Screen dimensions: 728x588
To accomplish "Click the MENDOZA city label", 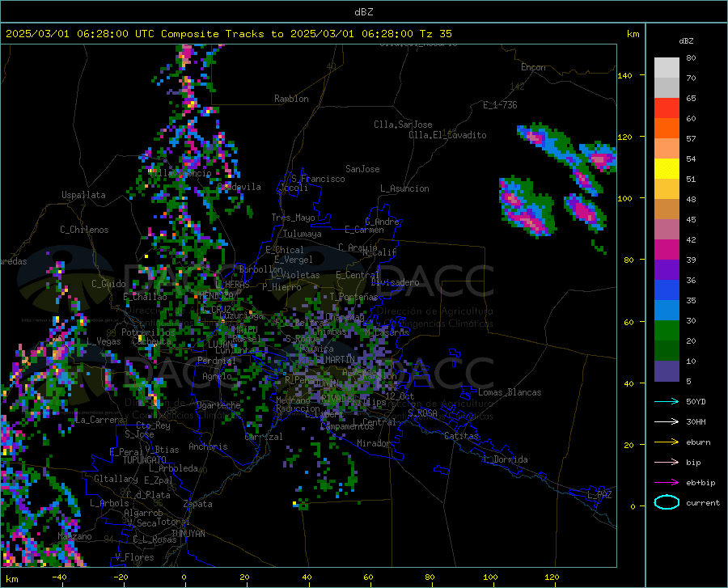I will (x=216, y=295).
